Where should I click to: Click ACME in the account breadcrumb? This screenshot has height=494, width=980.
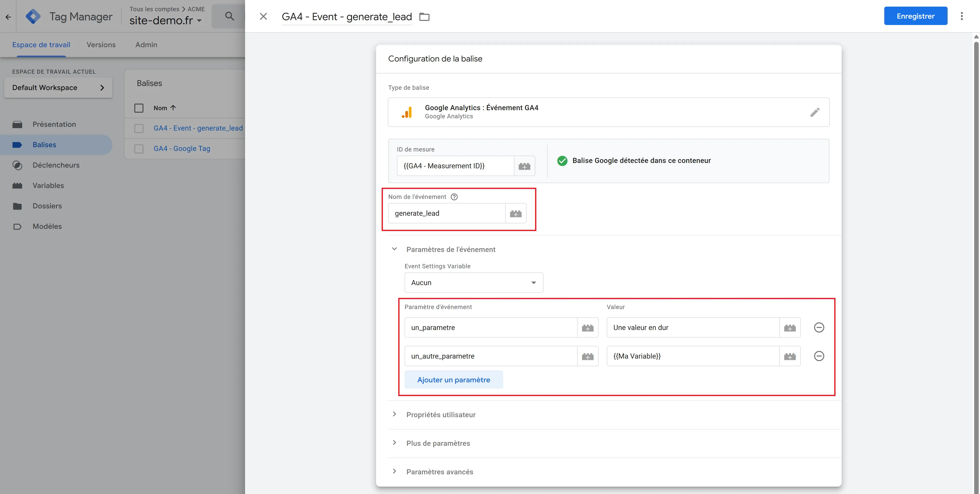[x=196, y=9]
